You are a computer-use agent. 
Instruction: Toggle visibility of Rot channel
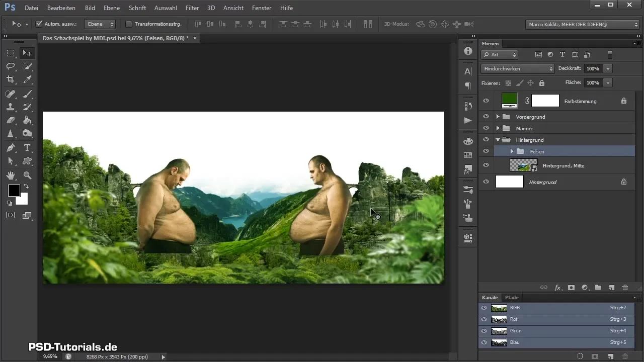click(x=485, y=319)
